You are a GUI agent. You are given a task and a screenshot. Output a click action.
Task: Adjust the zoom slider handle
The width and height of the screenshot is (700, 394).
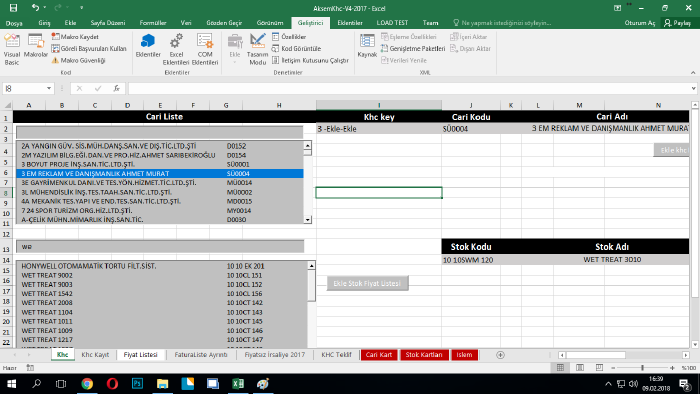[642, 368]
